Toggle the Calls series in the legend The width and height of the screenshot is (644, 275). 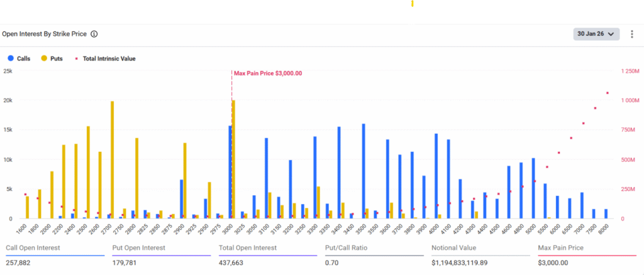tap(20, 58)
